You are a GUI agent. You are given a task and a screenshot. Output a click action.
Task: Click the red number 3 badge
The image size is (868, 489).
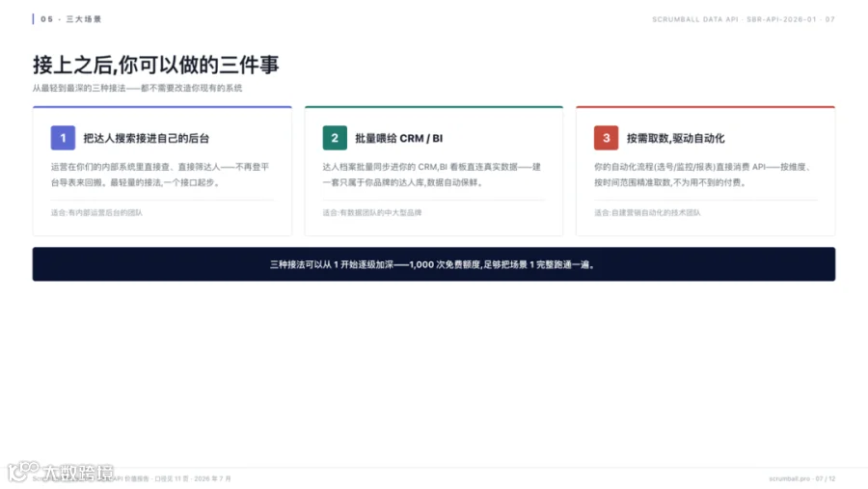pyautogui.click(x=607, y=138)
